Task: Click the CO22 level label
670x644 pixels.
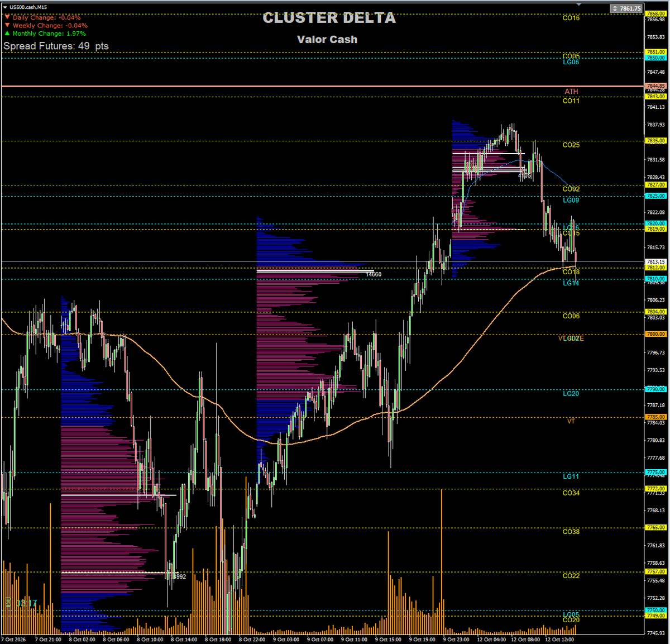Action: pos(571,576)
